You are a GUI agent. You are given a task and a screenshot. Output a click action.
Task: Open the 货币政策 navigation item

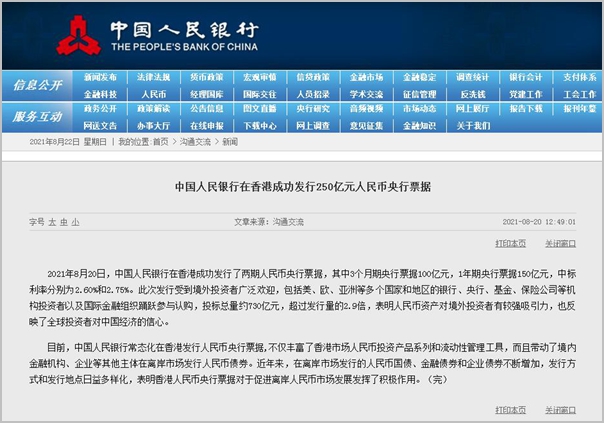[x=206, y=77]
